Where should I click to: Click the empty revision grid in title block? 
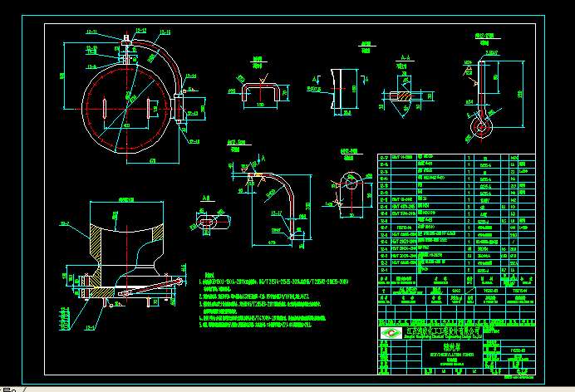tap(456, 311)
